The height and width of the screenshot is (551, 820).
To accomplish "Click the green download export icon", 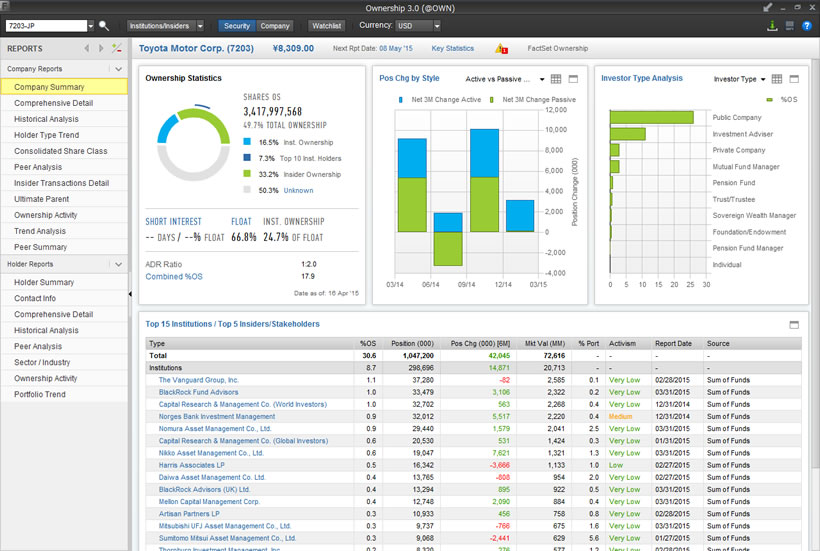I will coord(772,26).
